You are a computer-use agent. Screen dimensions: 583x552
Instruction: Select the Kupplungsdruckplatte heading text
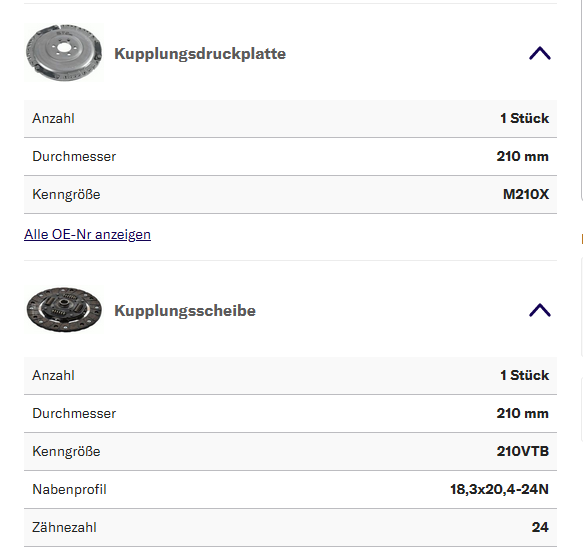(200, 54)
